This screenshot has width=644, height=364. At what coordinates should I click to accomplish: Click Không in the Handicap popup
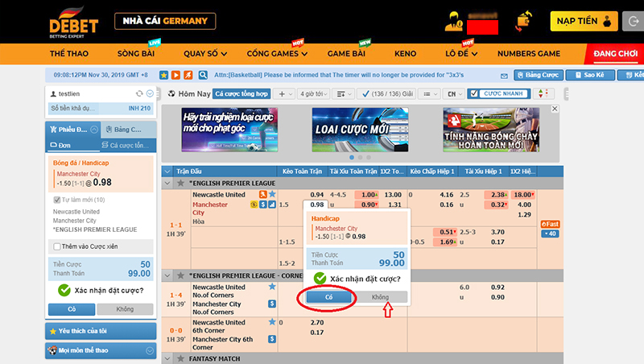click(x=380, y=297)
